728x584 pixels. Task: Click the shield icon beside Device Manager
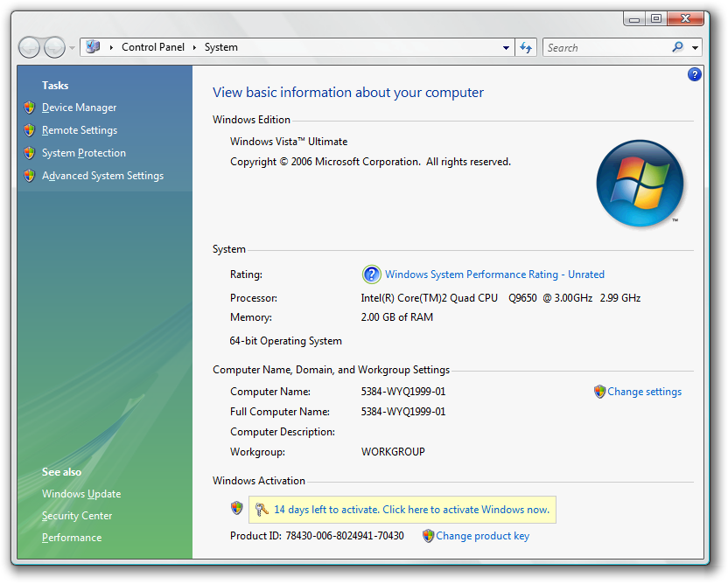coord(29,108)
